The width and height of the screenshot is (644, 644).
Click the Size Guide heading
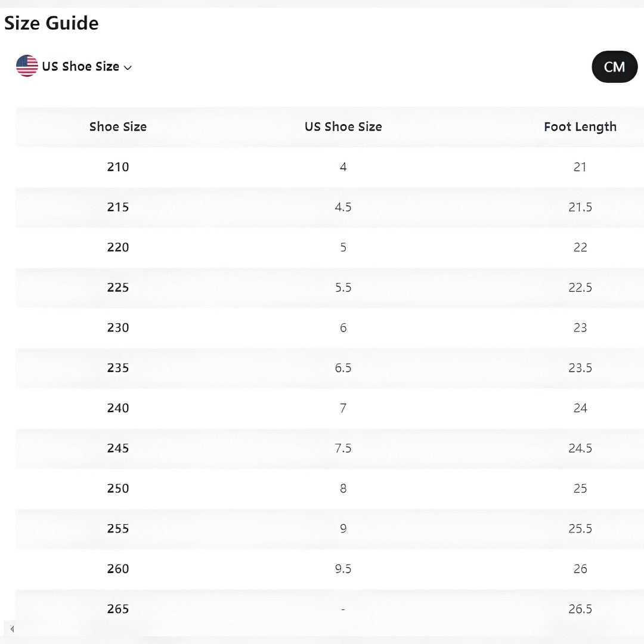[x=51, y=23]
